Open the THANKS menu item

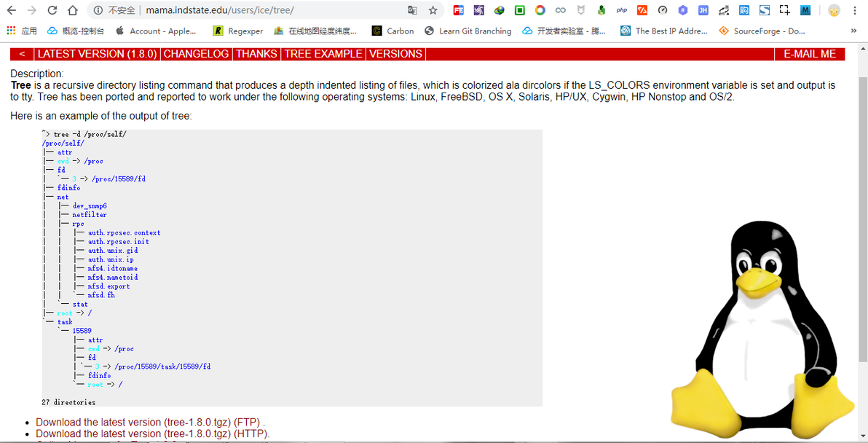tap(256, 54)
